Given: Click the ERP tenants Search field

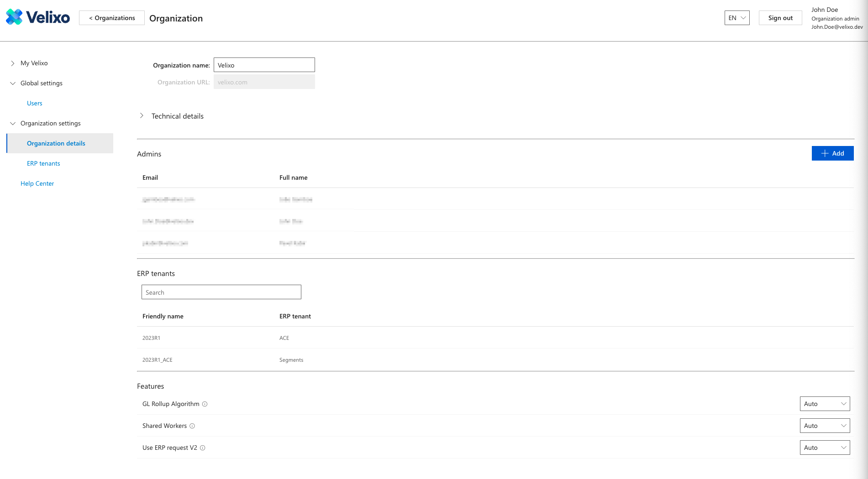Looking at the screenshot, I should click(x=221, y=292).
